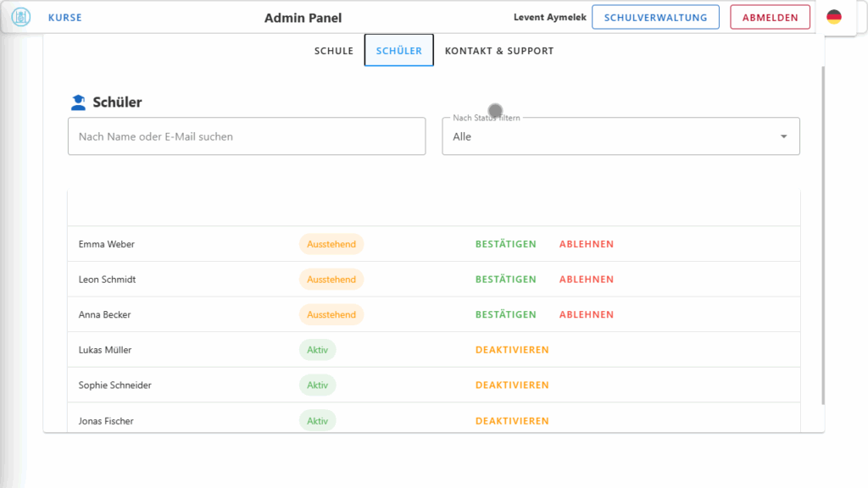Deactivate Lukas Müller's account
868x488 pixels.
point(512,350)
